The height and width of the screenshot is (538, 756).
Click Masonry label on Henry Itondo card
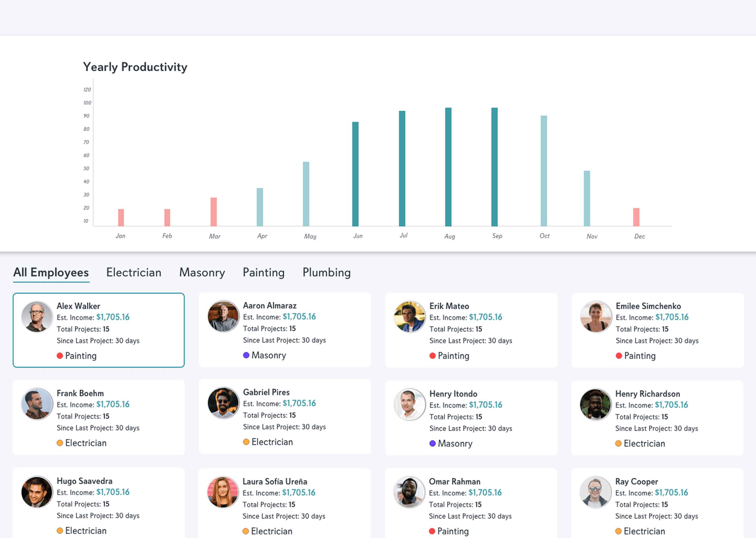pos(455,443)
